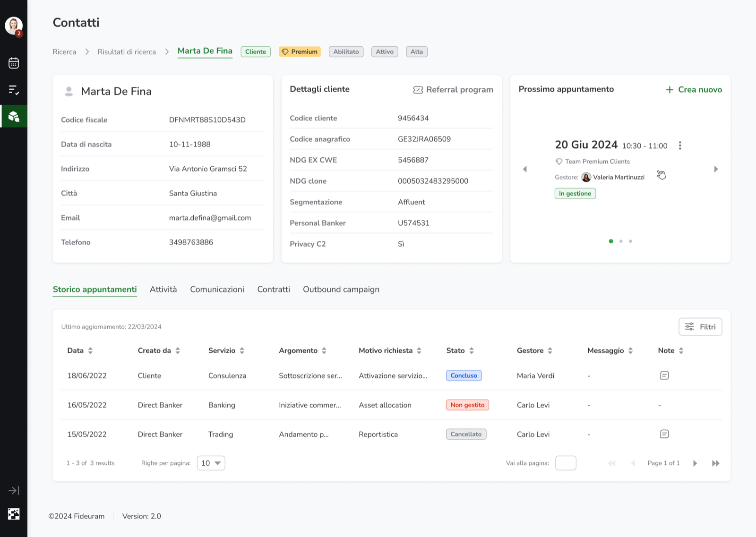
Task: Jump to last page double arrow
Action: [x=716, y=463]
